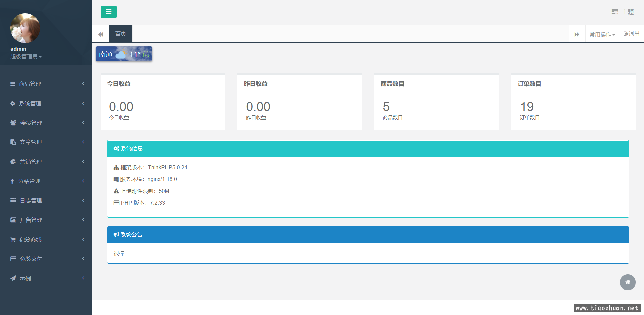Click the 示例 paper plane icon
This screenshot has width=644, height=315.
tap(13, 278)
